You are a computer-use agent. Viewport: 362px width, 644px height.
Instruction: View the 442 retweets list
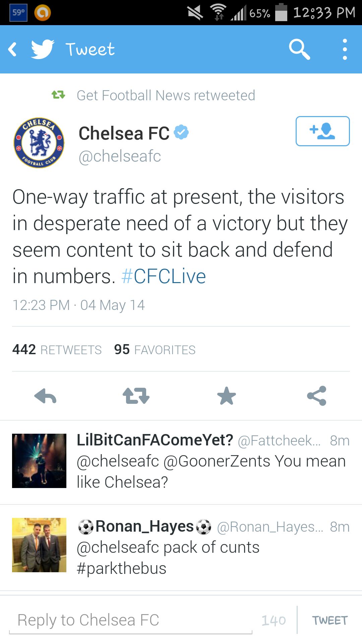tap(57, 350)
